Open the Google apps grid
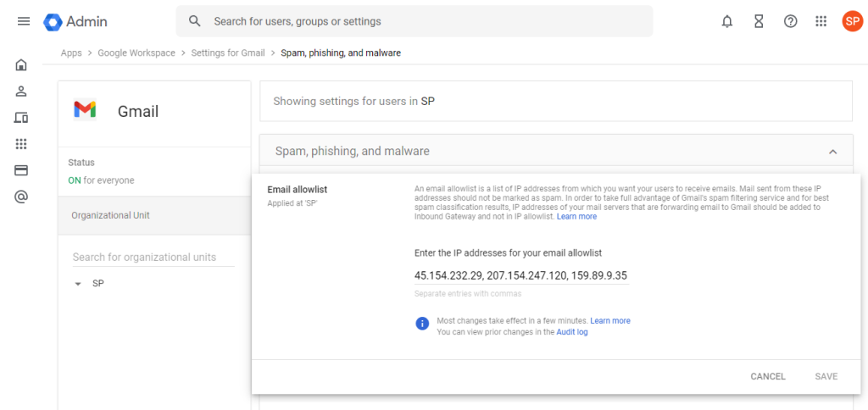The image size is (868, 410). pos(821,21)
